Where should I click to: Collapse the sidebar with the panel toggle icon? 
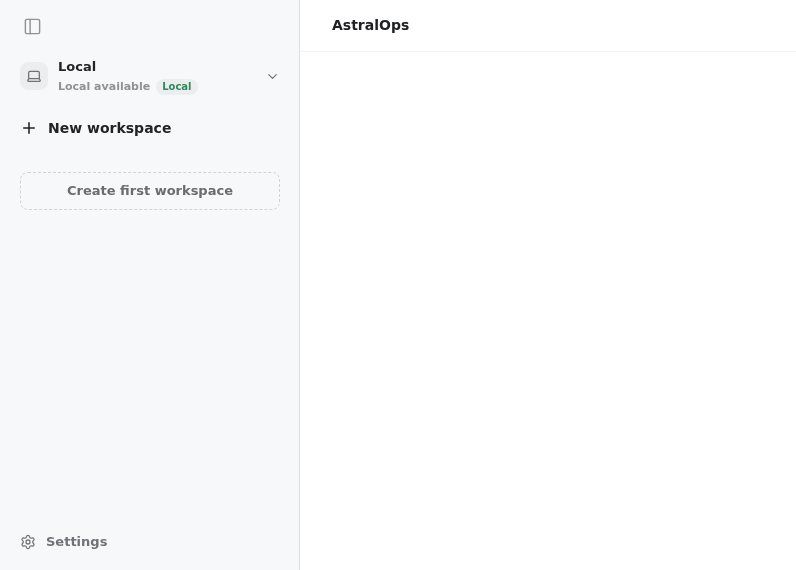(32, 26)
